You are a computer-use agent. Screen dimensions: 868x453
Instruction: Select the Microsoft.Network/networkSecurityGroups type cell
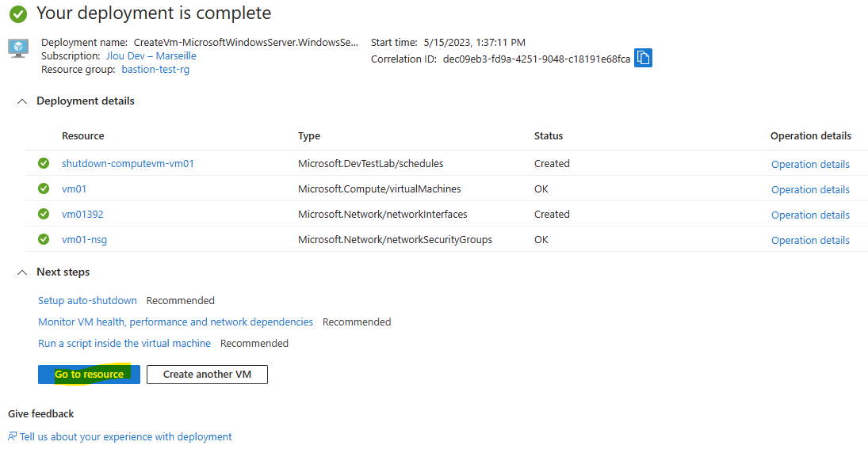(396, 240)
